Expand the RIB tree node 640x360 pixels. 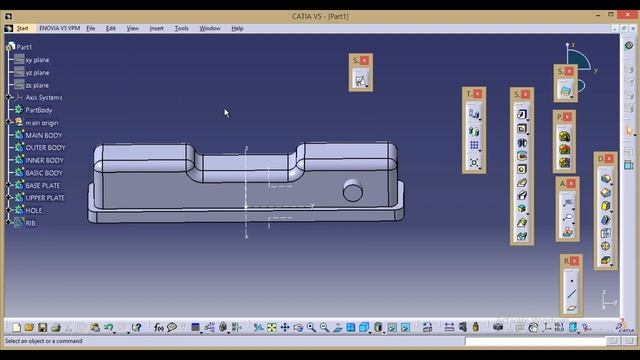coord(9,222)
